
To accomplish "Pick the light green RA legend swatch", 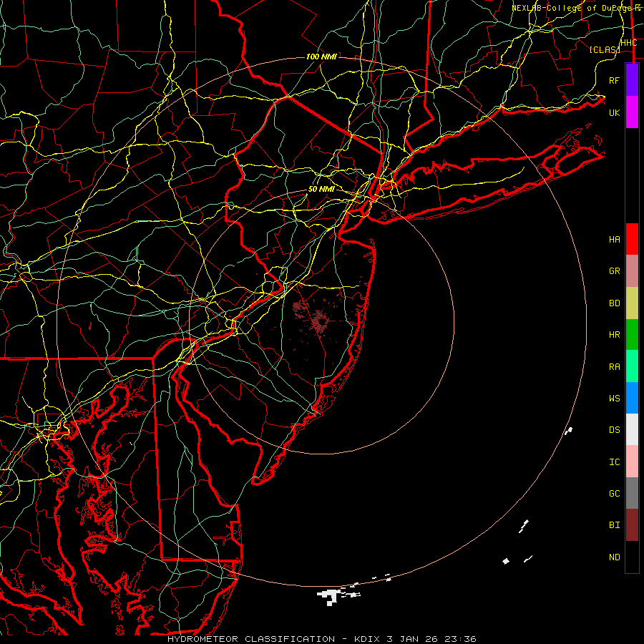I will [632, 366].
